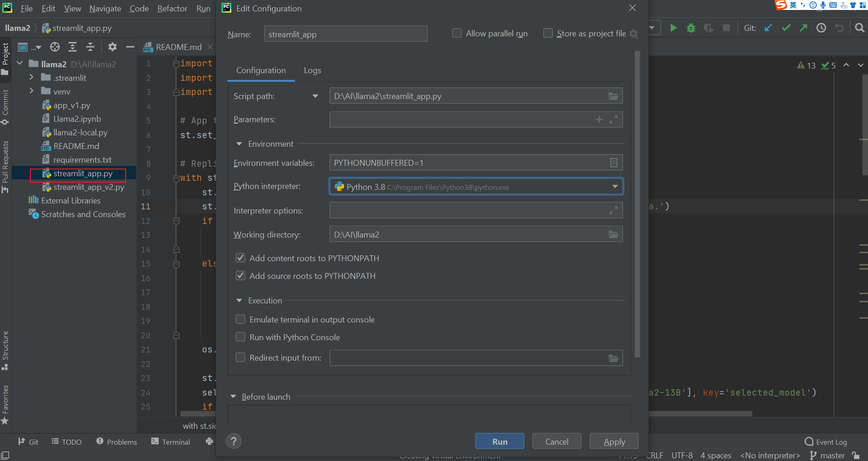Open Search Everywhere magnifier icon
The image size is (868, 461).
859,28
